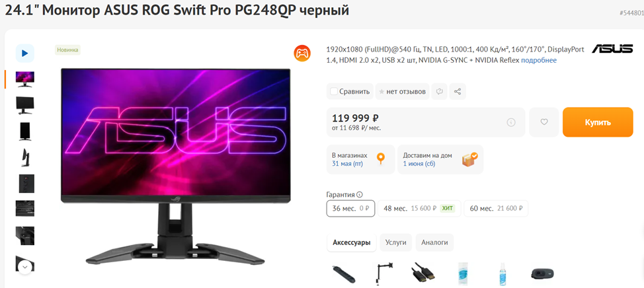Screen dimensions: 644x288
Task: Click the orange Купить button
Action: pos(598,122)
